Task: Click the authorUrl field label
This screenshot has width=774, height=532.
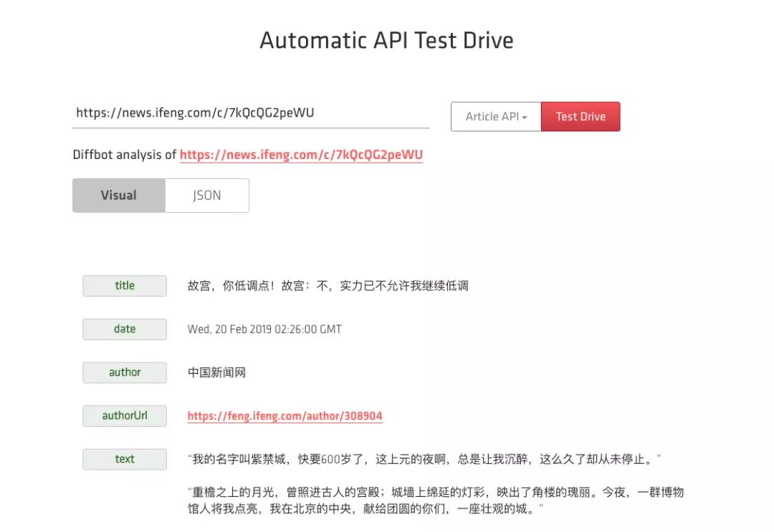Action: tap(125, 416)
